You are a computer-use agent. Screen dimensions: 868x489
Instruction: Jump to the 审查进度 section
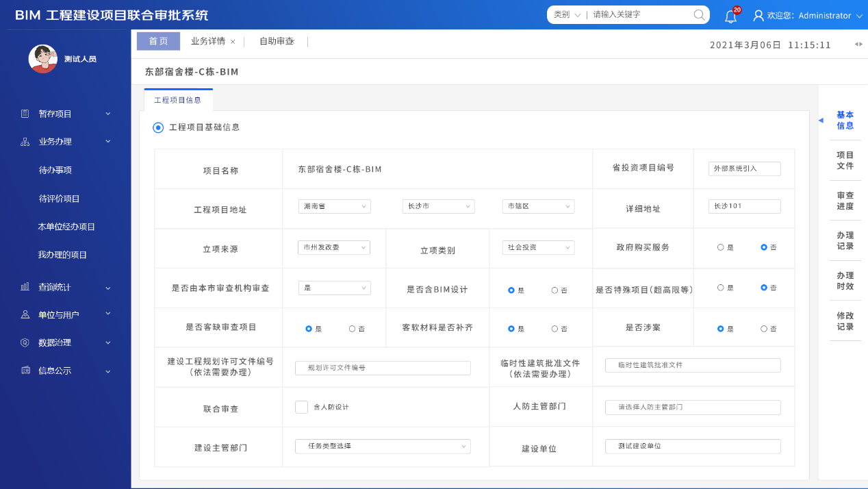coord(845,201)
